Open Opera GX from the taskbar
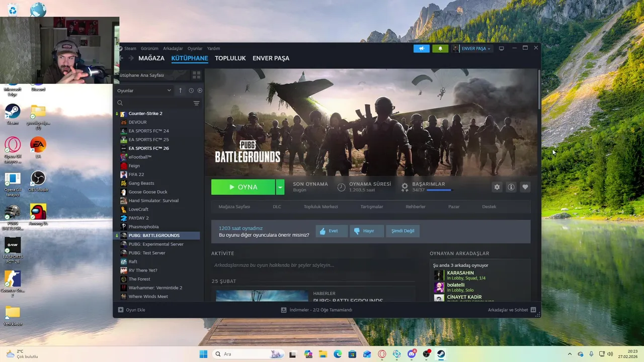 point(382,354)
